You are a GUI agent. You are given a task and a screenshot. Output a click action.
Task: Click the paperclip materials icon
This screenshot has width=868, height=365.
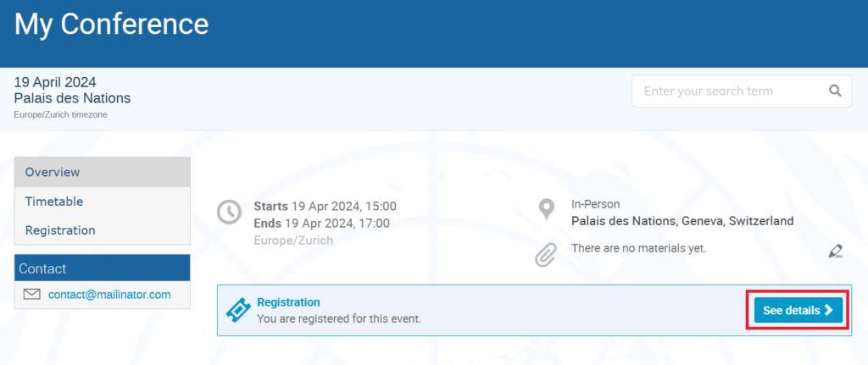(x=546, y=255)
